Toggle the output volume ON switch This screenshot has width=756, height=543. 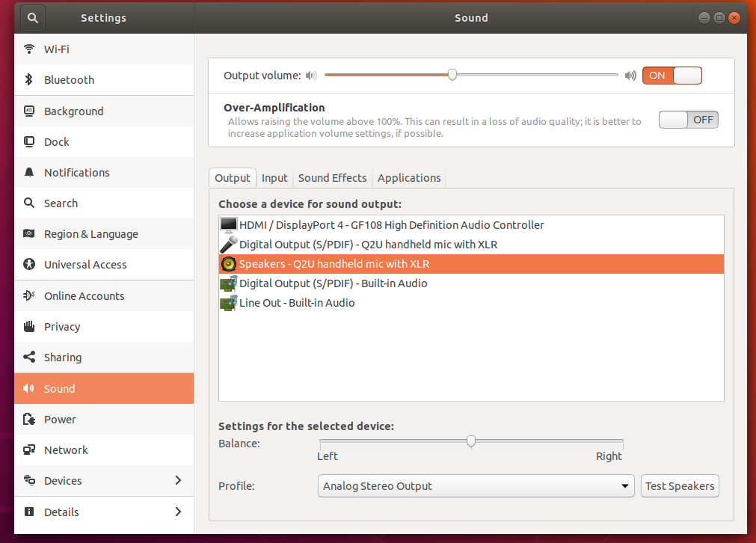tap(672, 76)
